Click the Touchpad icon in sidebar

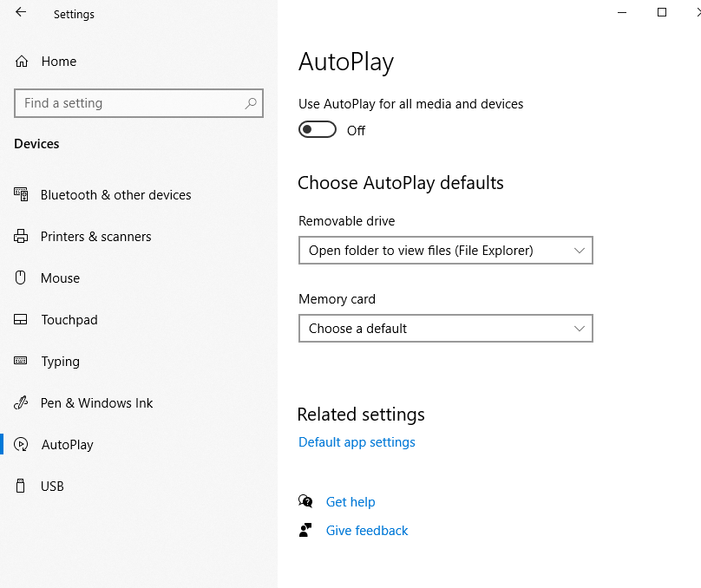point(21,319)
